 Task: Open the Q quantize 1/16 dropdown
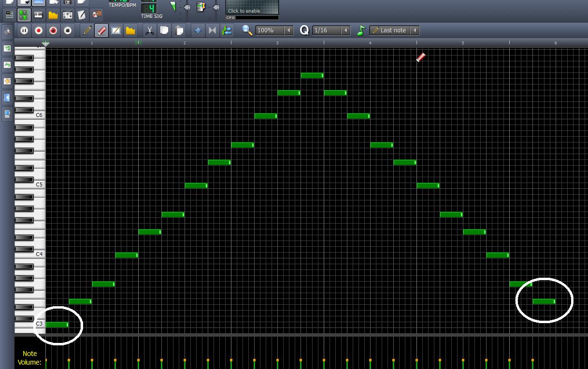point(330,30)
